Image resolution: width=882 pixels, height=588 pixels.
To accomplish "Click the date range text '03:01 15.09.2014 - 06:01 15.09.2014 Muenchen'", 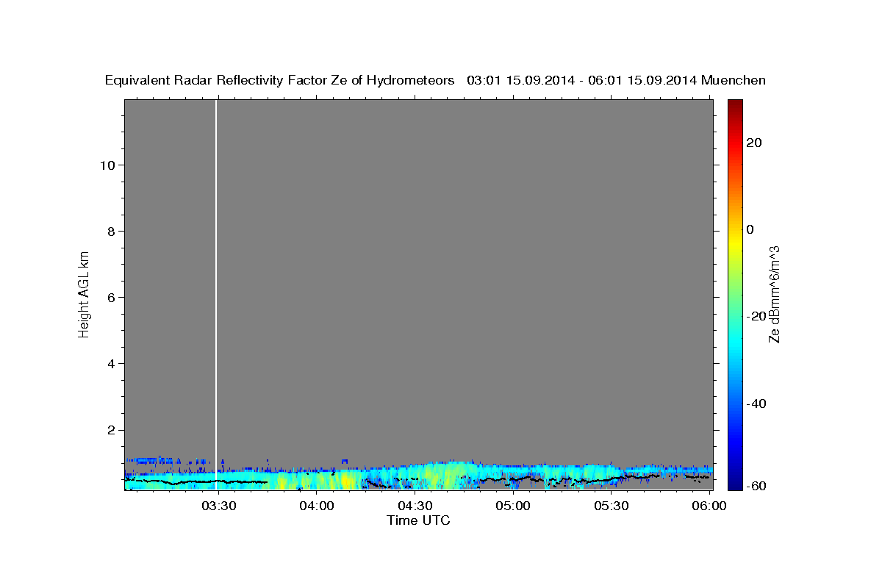I will click(x=616, y=80).
